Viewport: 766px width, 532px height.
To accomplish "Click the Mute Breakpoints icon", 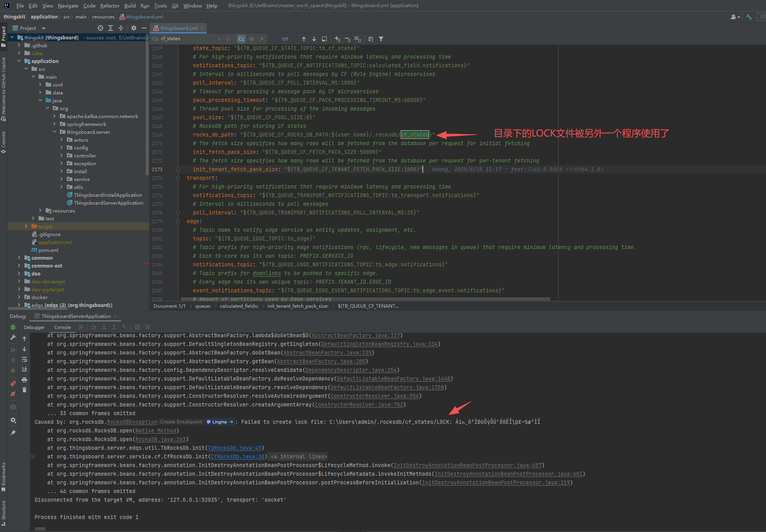I will point(13,394).
